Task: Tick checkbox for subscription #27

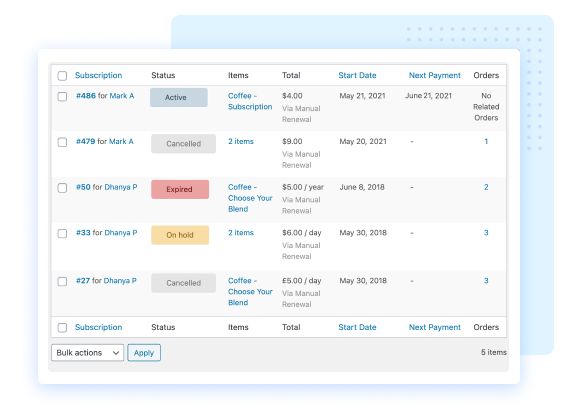Action: (x=62, y=281)
